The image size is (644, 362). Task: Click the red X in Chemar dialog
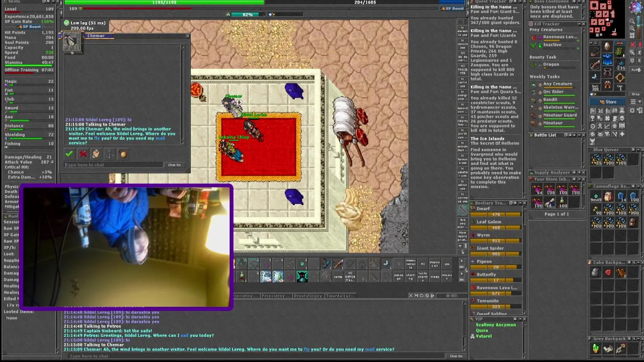[x=83, y=154]
